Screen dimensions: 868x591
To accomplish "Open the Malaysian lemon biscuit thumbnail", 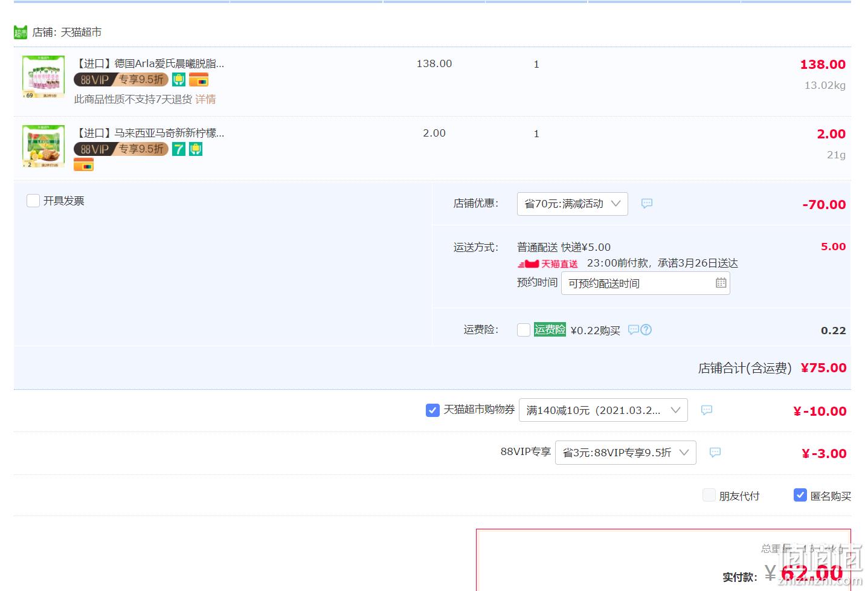I will tap(43, 146).
